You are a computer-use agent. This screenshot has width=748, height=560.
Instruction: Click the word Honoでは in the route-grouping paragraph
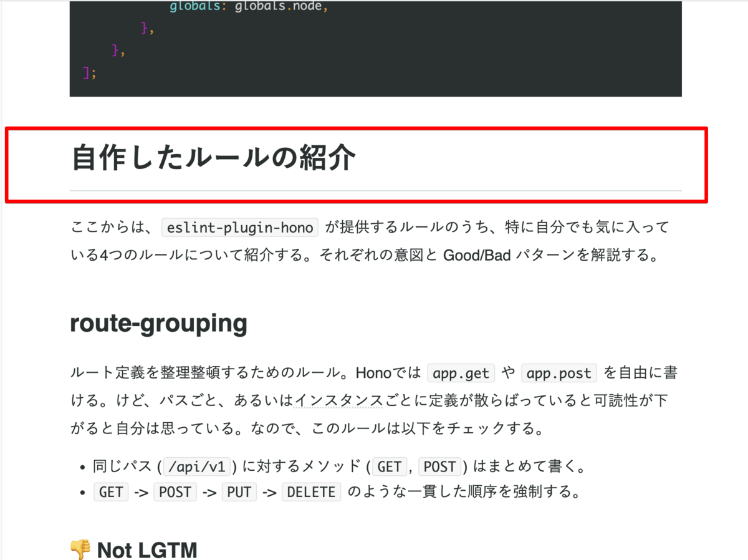(x=389, y=374)
